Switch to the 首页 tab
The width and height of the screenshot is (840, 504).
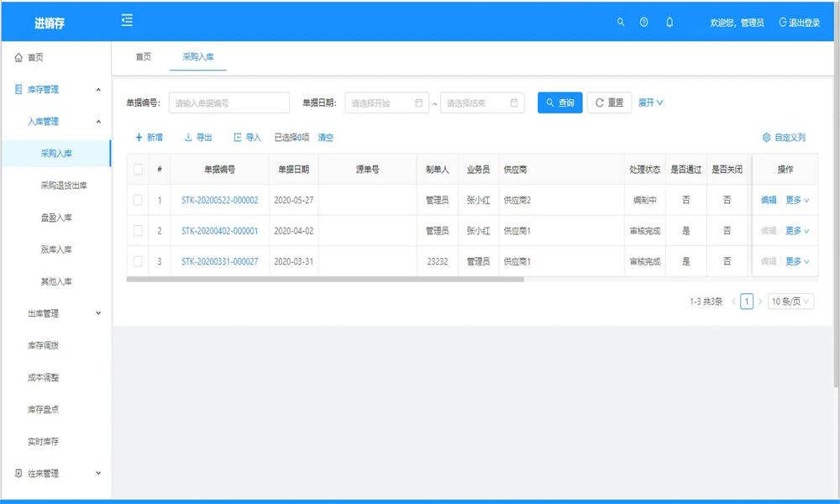tap(142, 57)
